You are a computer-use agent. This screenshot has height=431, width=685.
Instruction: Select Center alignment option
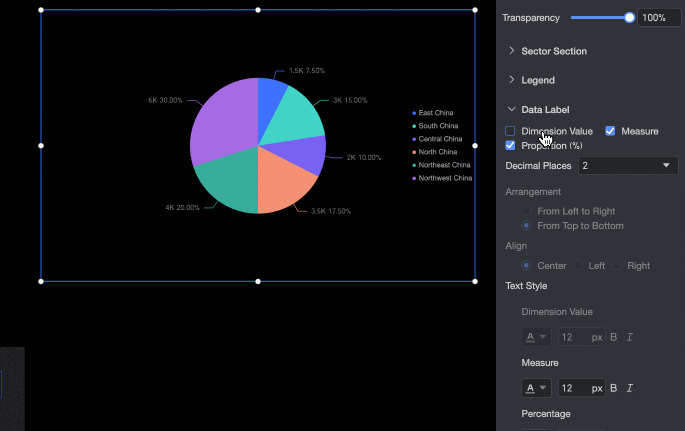(x=526, y=265)
